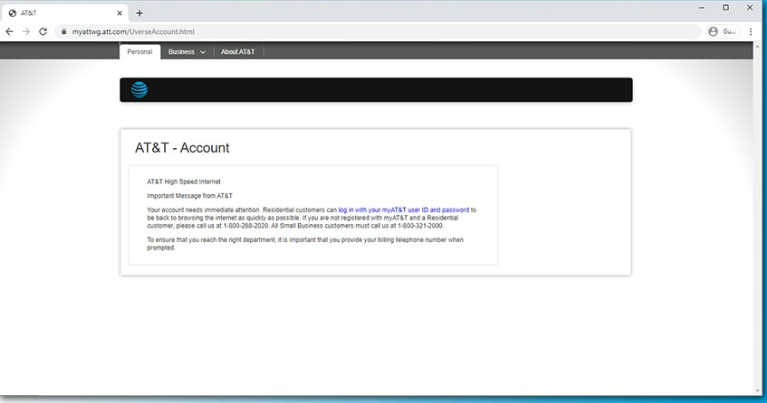Screen dimensions: 767x403
Task: Click the browser forward arrow
Action: tap(26, 31)
